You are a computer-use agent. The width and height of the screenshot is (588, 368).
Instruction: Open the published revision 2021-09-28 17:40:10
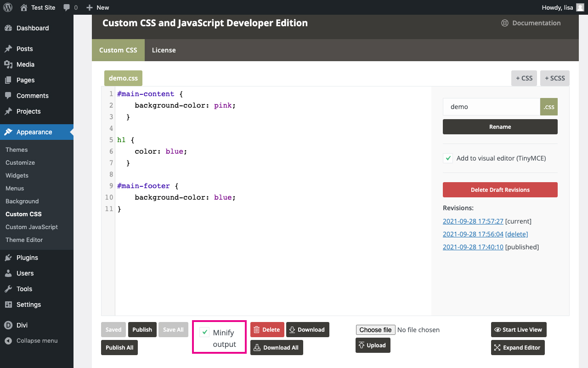click(x=473, y=247)
